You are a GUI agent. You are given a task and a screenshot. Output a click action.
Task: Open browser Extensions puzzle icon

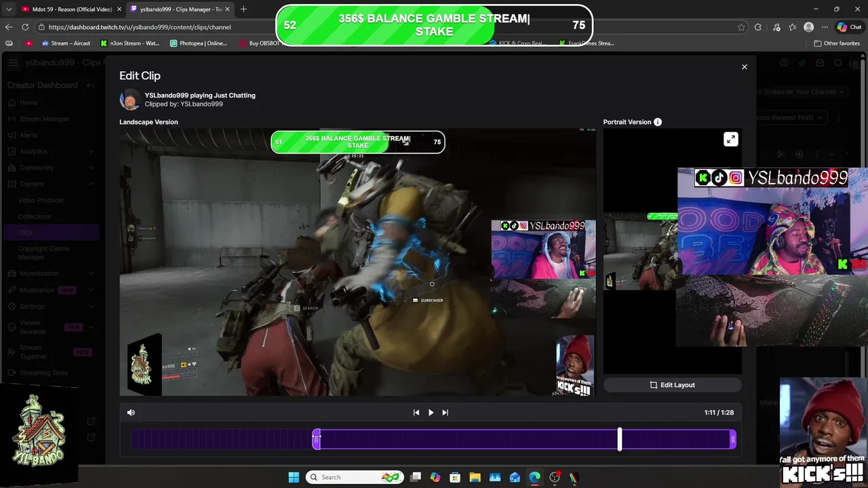tap(757, 27)
